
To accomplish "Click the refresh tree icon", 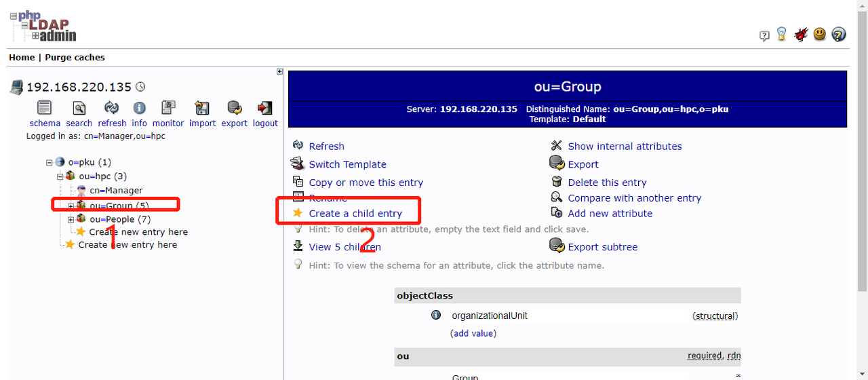I will tap(112, 108).
